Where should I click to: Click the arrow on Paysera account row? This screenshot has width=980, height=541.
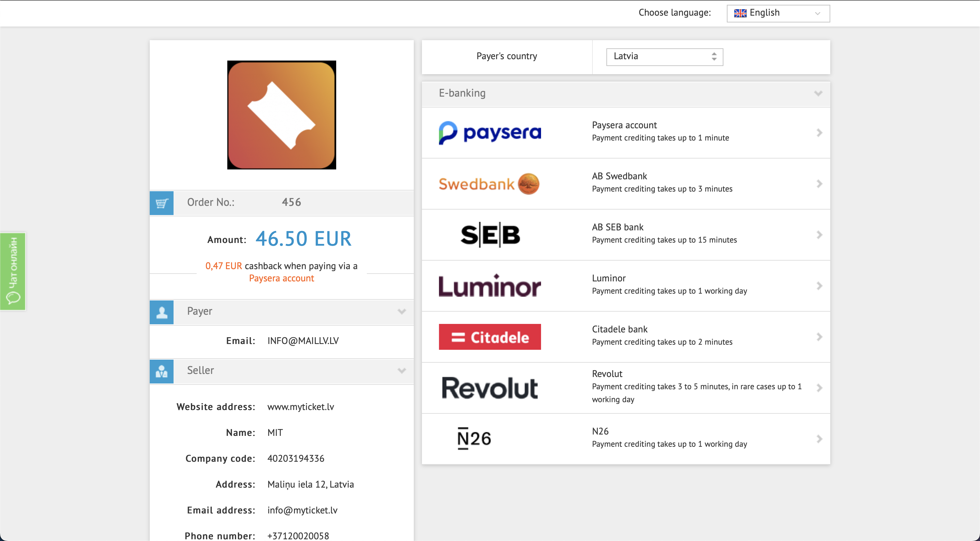pyautogui.click(x=819, y=133)
